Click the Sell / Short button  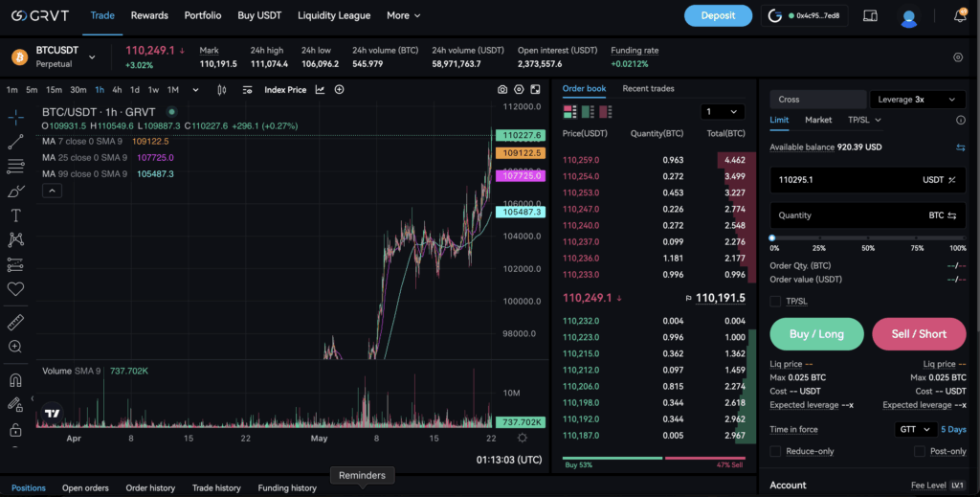919,334
